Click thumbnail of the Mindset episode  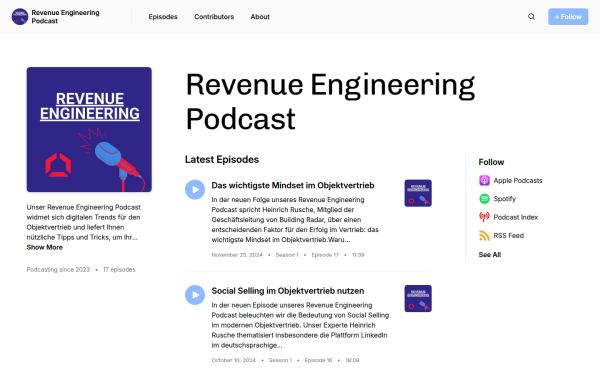pos(418,193)
